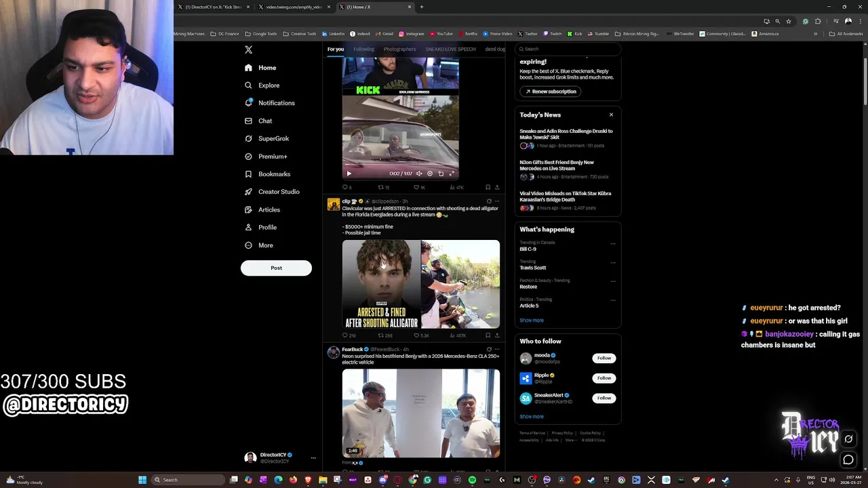Open Explore in the X sidebar
Image resolution: width=868 pixels, height=488 pixels.
262,85
